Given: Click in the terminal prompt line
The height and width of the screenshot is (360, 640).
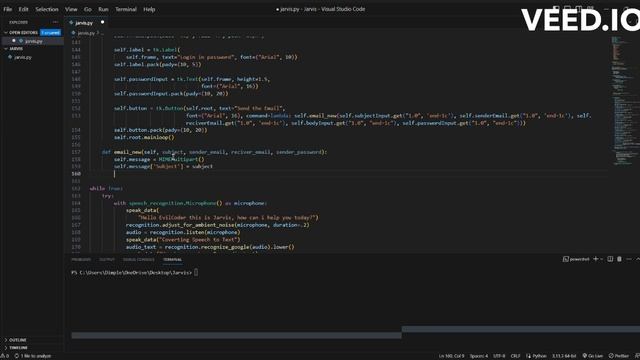Looking at the screenshot, I should (x=135, y=272).
